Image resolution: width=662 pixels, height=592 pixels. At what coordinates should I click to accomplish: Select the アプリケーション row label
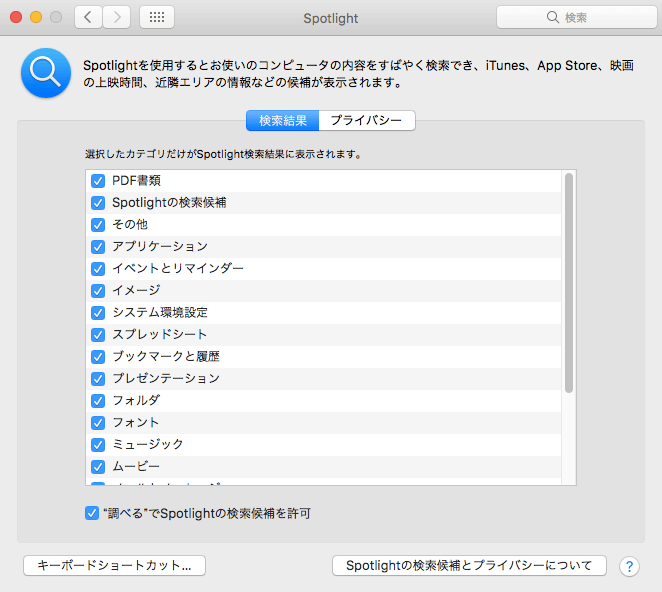[160, 247]
